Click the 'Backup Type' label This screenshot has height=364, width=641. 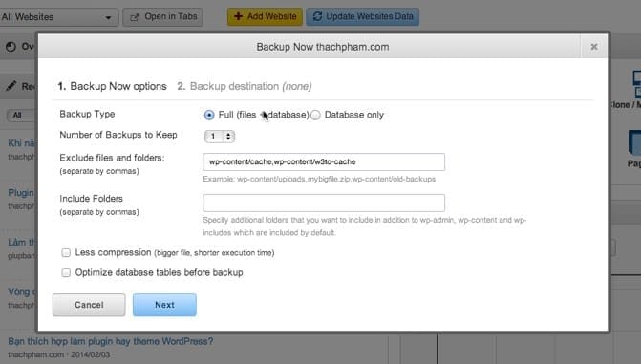87,114
